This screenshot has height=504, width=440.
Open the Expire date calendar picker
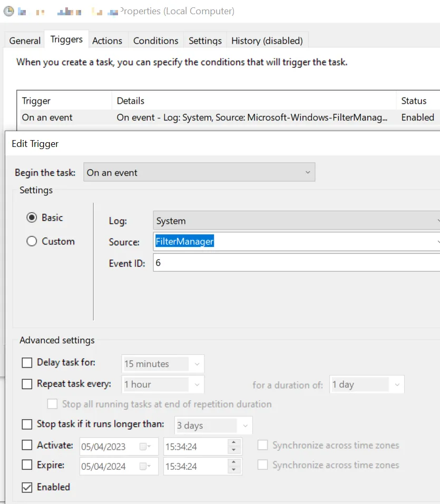tap(144, 466)
